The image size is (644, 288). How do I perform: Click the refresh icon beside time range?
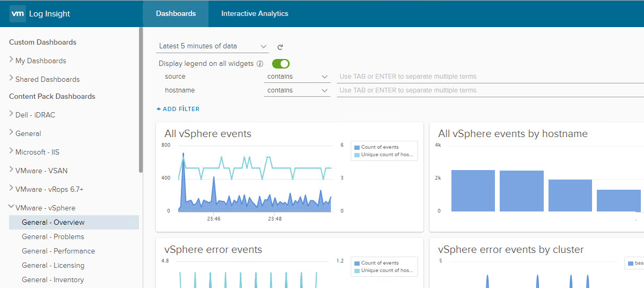pyautogui.click(x=280, y=47)
